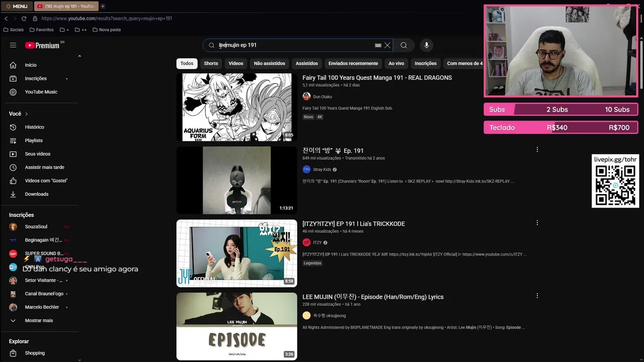Open the Nova pasta bookmarks folder
This screenshot has height=362, width=644.
[x=106, y=30]
